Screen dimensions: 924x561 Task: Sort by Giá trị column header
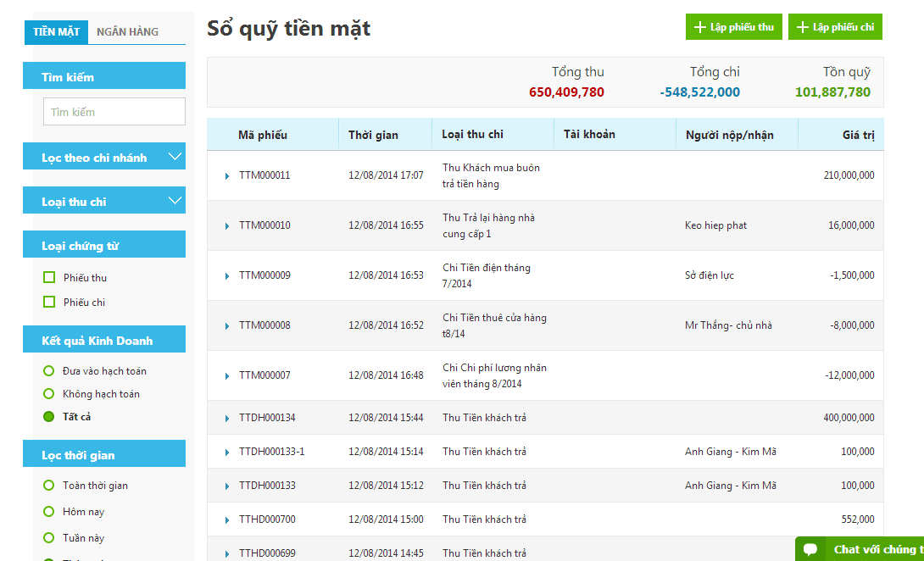(858, 135)
